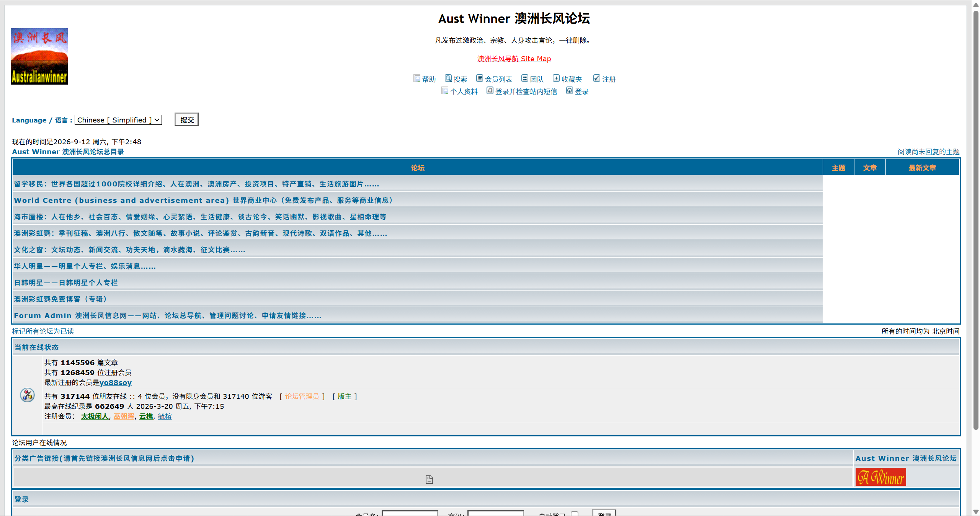Click the 论坛用户在线情况 text

pyautogui.click(x=39, y=443)
